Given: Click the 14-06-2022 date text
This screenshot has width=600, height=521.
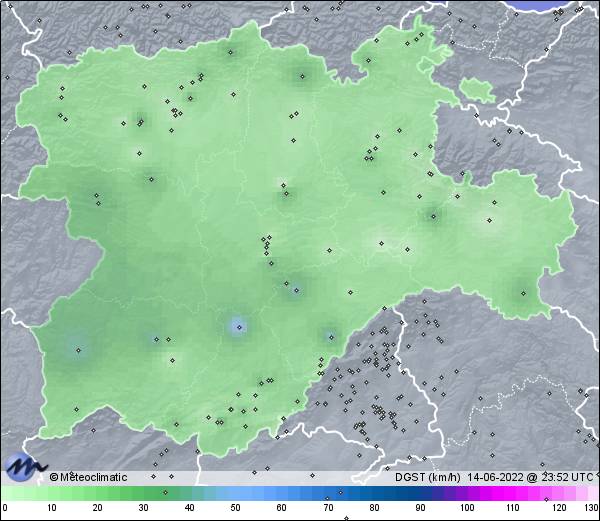Looking at the screenshot, I should (x=496, y=477).
